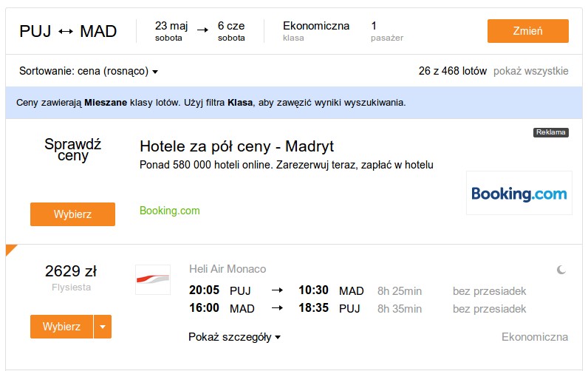Click the green Booking.com link
This screenshot has width=588, height=371.
coord(169,211)
